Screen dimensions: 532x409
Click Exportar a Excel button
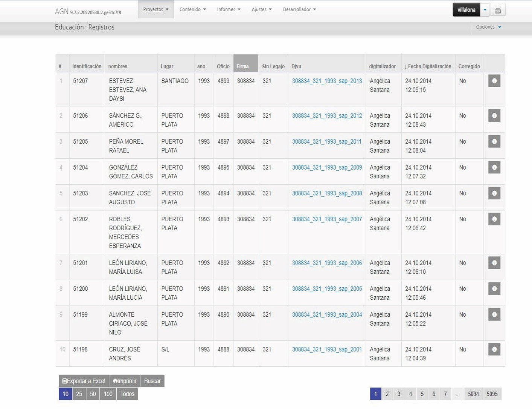[x=84, y=381]
